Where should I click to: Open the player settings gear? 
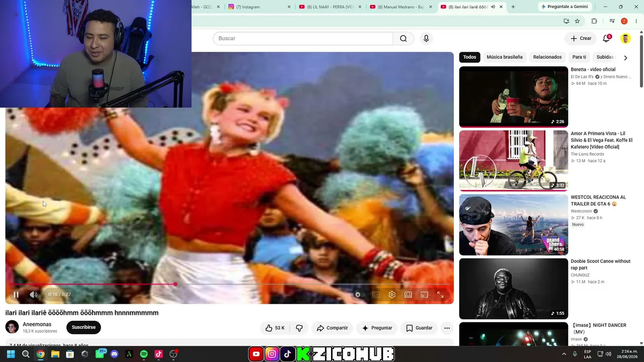click(x=392, y=295)
